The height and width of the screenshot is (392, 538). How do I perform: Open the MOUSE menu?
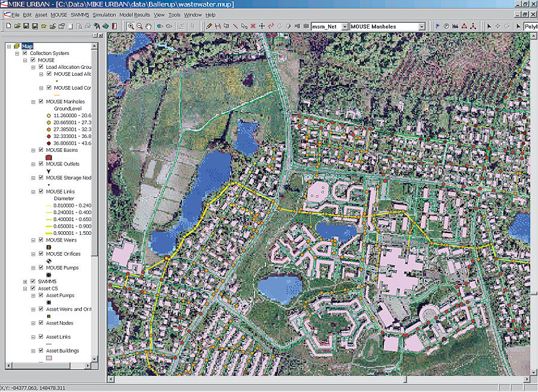[59, 15]
